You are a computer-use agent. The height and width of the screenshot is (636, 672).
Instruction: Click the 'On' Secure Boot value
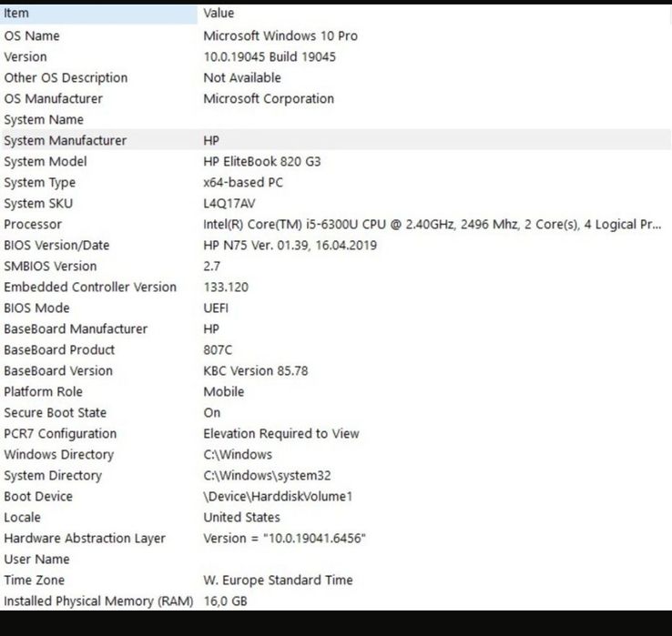pyautogui.click(x=212, y=413)
